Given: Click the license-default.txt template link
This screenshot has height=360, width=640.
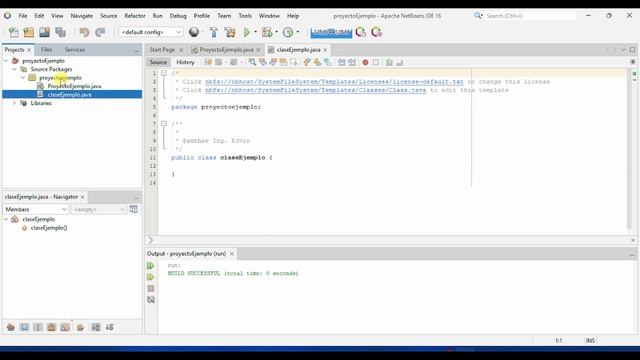Looking at the screenshot, I should (x=334, y=82).
